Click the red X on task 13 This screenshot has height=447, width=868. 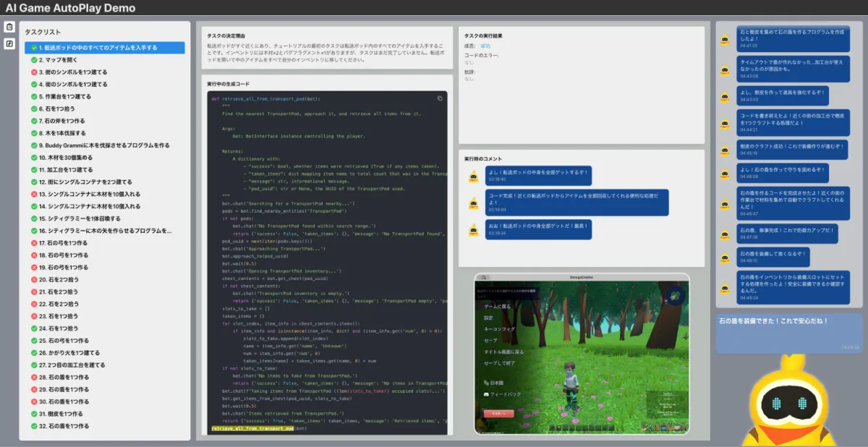coord(34,194)
